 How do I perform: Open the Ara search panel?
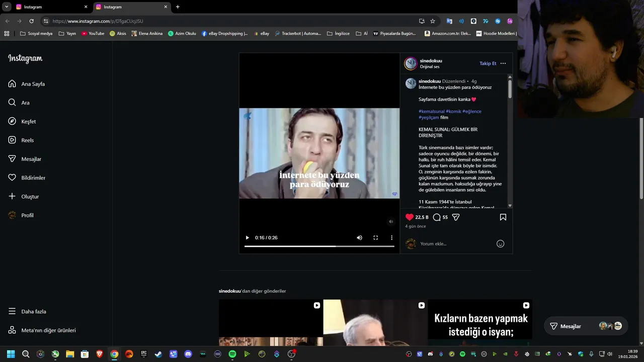click(x=19, y=103)
